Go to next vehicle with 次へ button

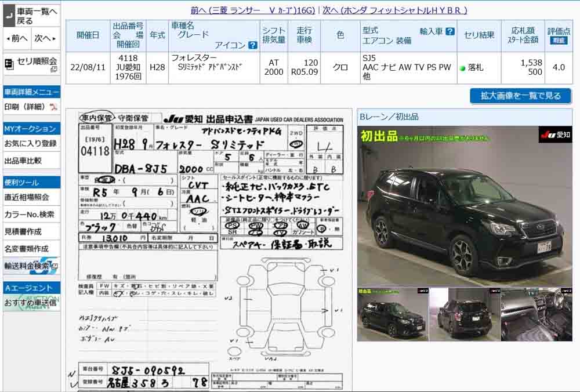tap(45, 39)
